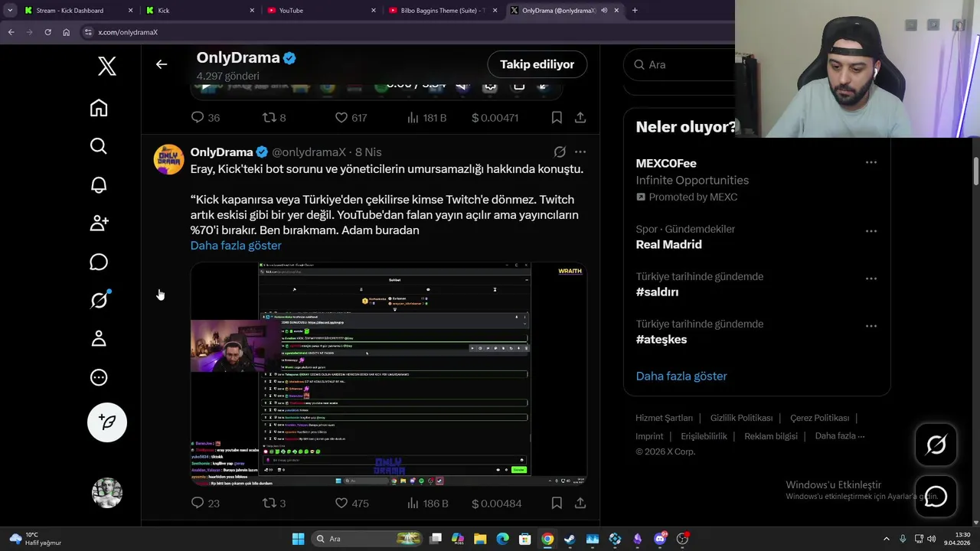Open the Hizmet Şartları footer link
This screenshot has height=551, width=980.
tap(664, 418)
